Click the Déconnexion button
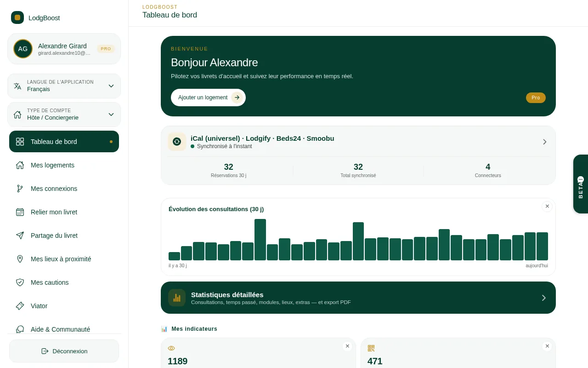Image resolution: width=588 pixels, height=368 pixels. pyautogui.click(x=64, y=351)
